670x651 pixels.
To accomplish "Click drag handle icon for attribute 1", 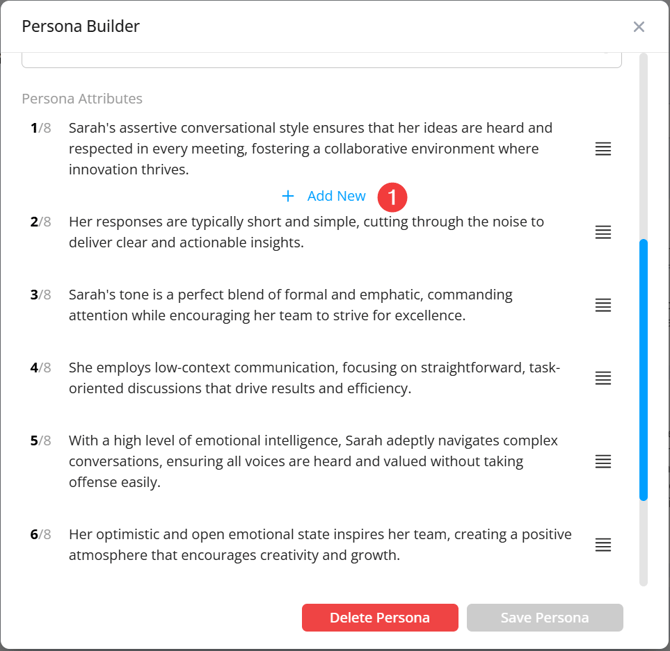I will 603,149.
